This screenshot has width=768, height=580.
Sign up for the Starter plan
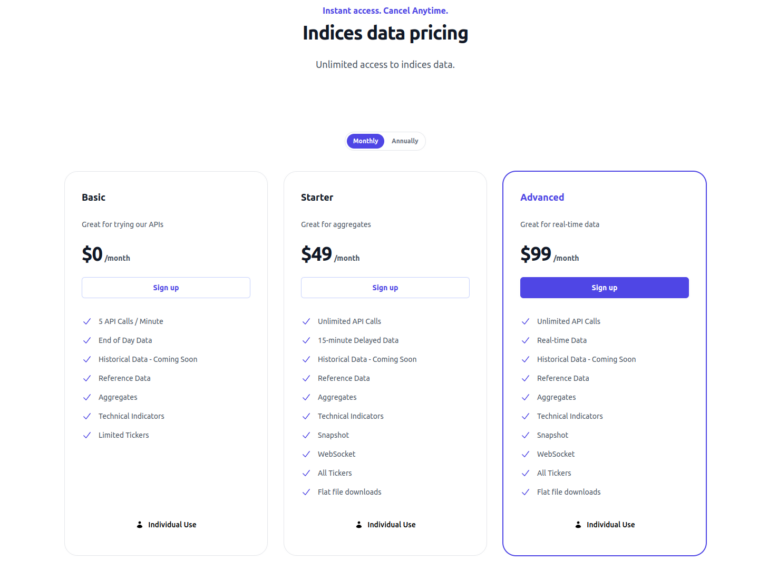coord(385,288)
